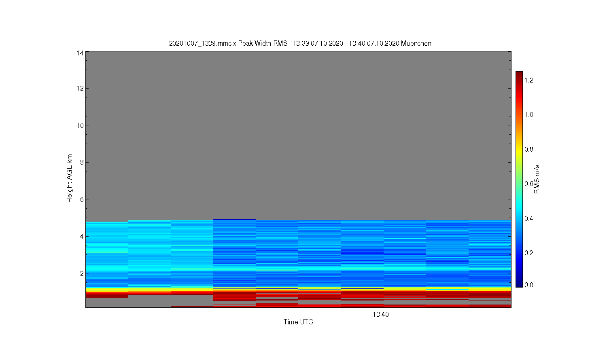Click the plot title text at top
This screenshot has height=364, width=607.
300,43
